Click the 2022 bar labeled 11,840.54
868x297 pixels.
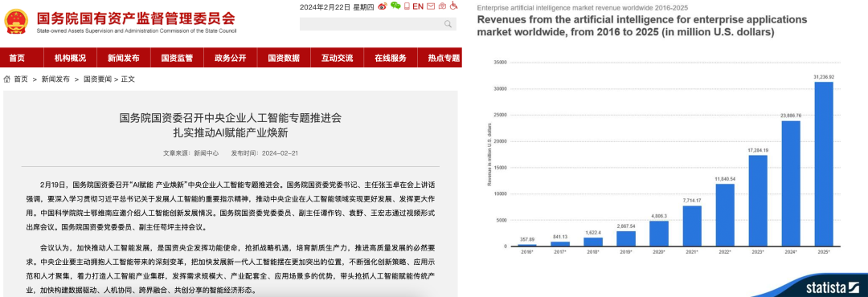(x=725, y=215)
